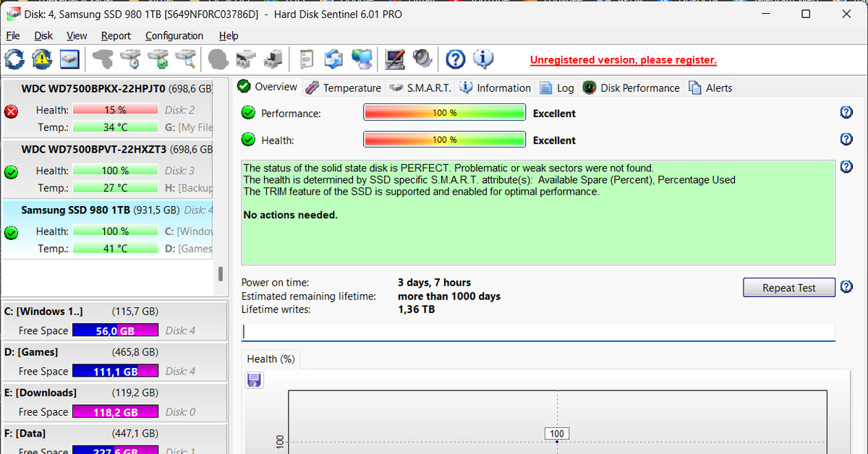
Task: Open the Configuration menu
Action: [x=174, y=35]
